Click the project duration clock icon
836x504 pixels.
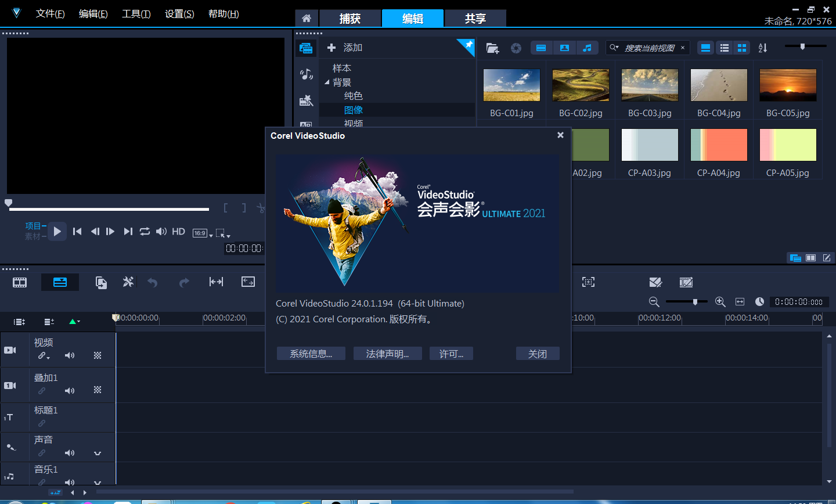pos(759,302)
